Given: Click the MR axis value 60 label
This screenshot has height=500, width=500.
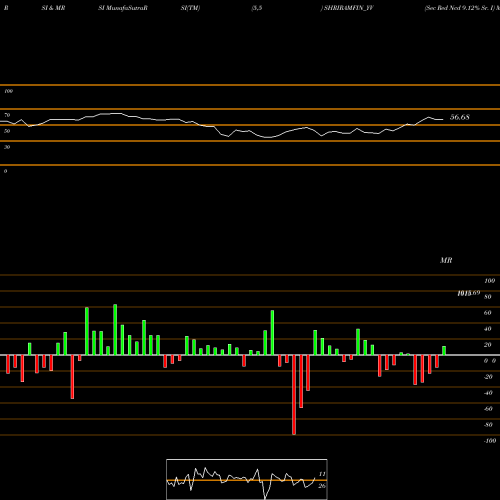Looking at the screenshot, I should tap(488, 313).
